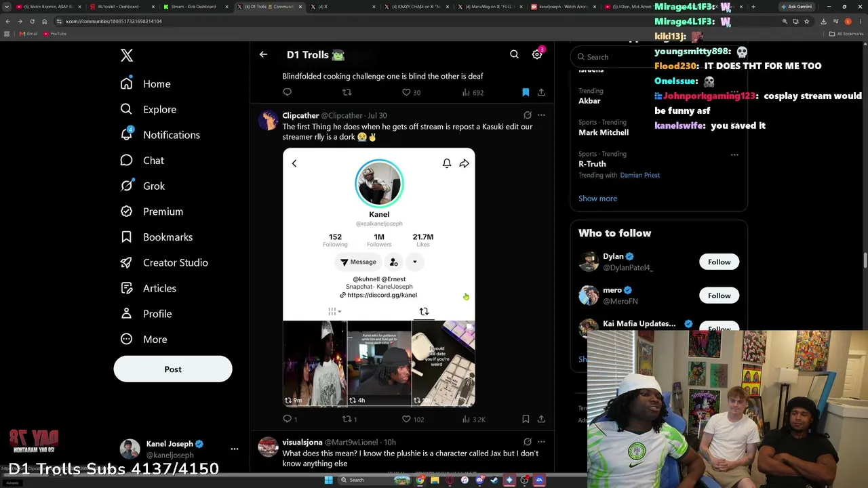Open Steam from the taskbar
The image size is (868, 488).
click(x=494, y=480)
